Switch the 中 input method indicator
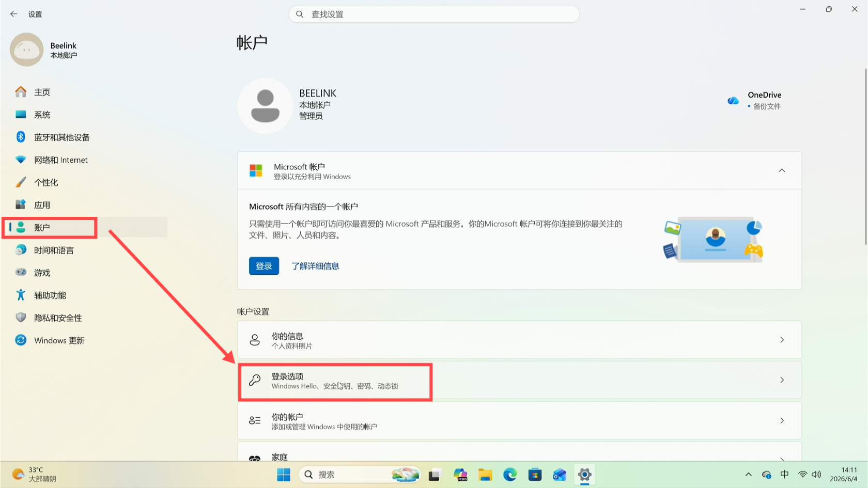The image size is (868, 488). (784, 474)
